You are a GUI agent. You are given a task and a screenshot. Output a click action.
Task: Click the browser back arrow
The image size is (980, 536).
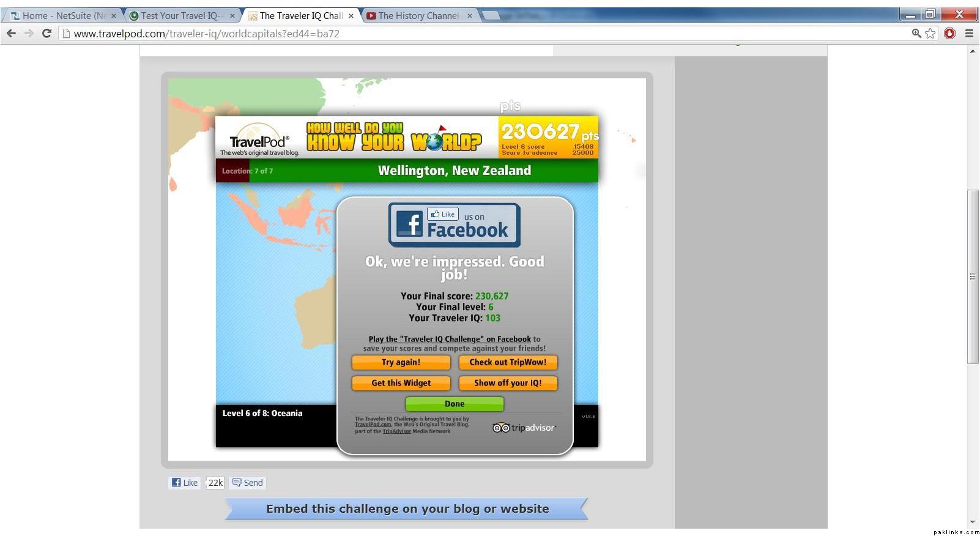tap(11, 34)
